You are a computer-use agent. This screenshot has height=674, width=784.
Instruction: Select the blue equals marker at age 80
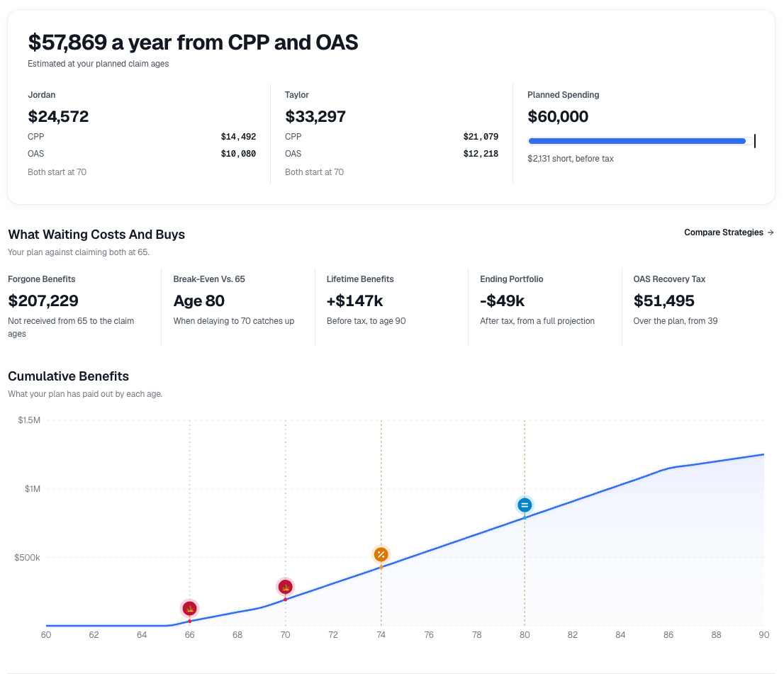525,505
